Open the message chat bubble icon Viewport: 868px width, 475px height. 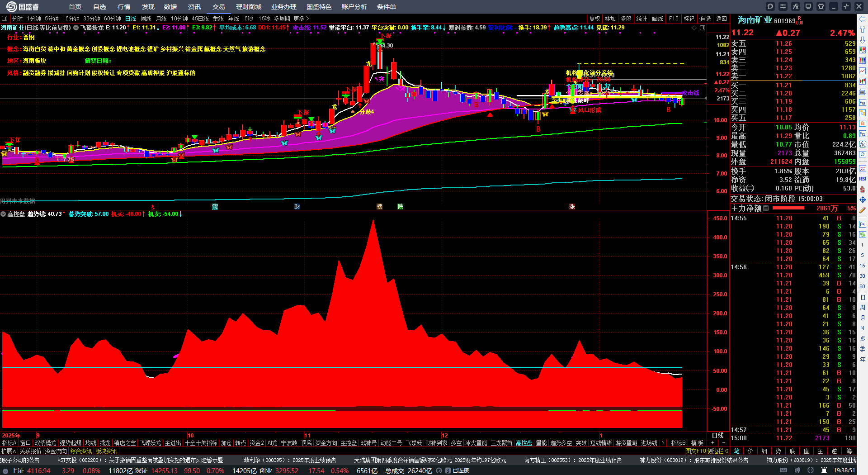tap(770, 6)
